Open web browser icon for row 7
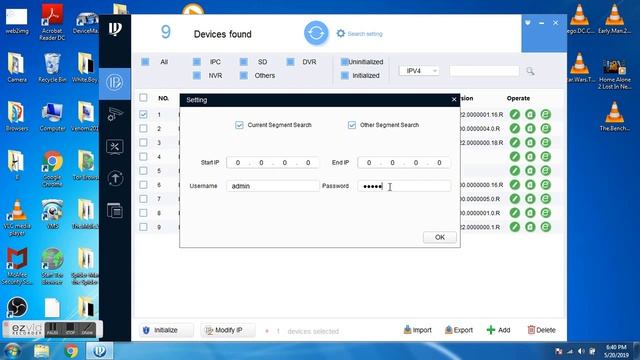Viewport: 640px width, 360px height. coord(545,199)
